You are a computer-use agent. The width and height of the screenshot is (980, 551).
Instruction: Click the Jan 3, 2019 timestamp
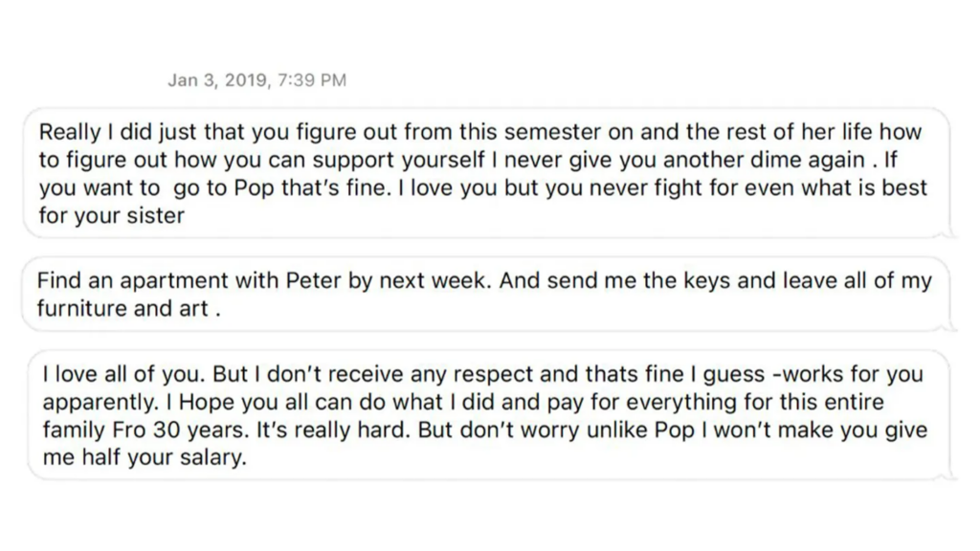click(256, 80)
